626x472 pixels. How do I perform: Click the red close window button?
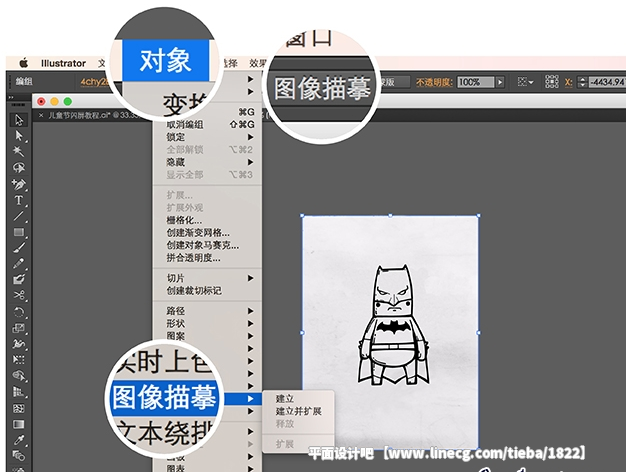[41, 101]
